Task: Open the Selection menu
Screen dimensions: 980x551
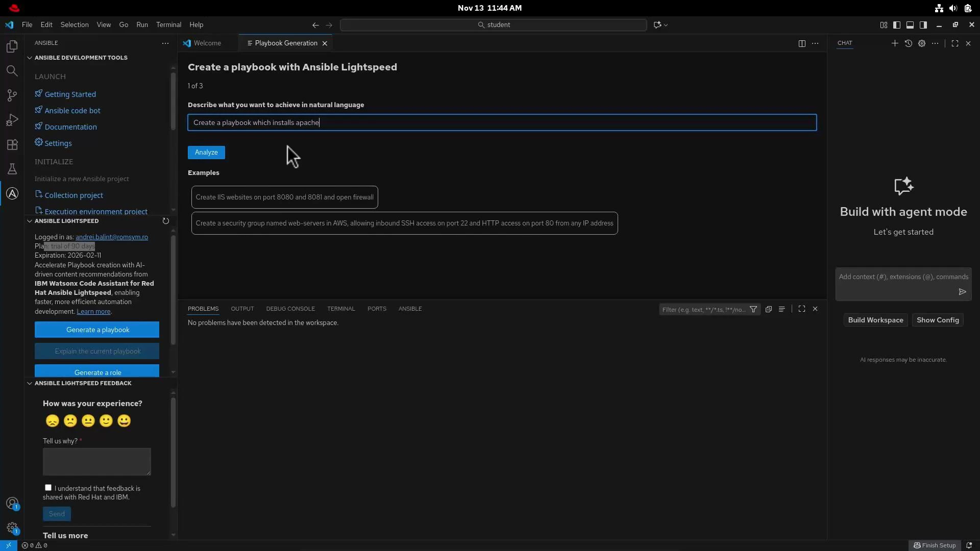Action: (74, 24)
